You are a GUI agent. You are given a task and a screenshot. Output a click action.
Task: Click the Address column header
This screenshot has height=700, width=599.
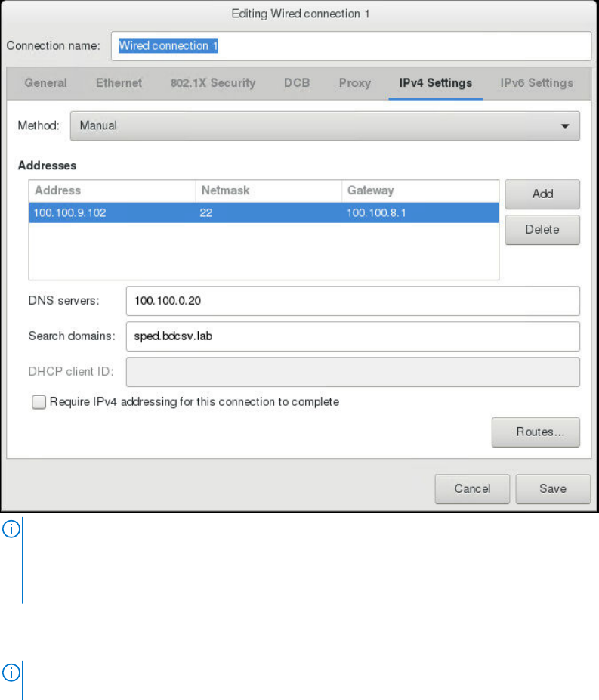(x=112, y=190)
